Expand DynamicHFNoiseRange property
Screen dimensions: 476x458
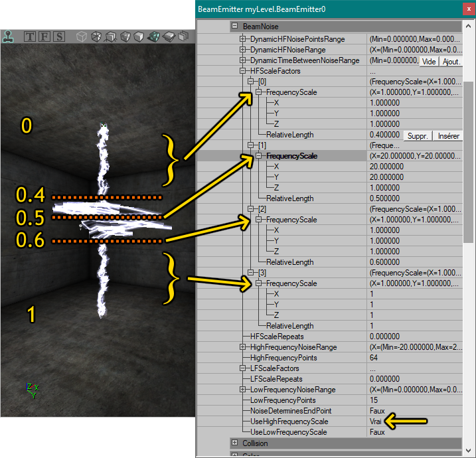click(242, 50)
